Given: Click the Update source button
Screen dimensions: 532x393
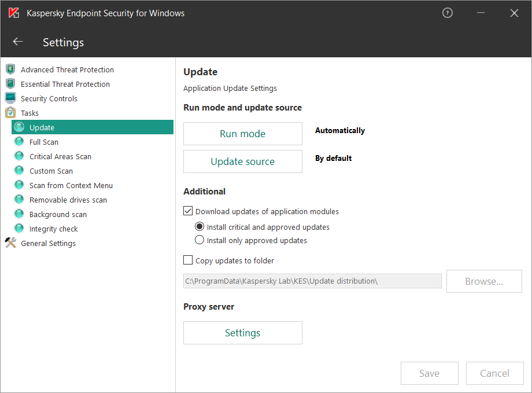Looking at the screenshot, I should pyautogui.click(x=243, y=161).
